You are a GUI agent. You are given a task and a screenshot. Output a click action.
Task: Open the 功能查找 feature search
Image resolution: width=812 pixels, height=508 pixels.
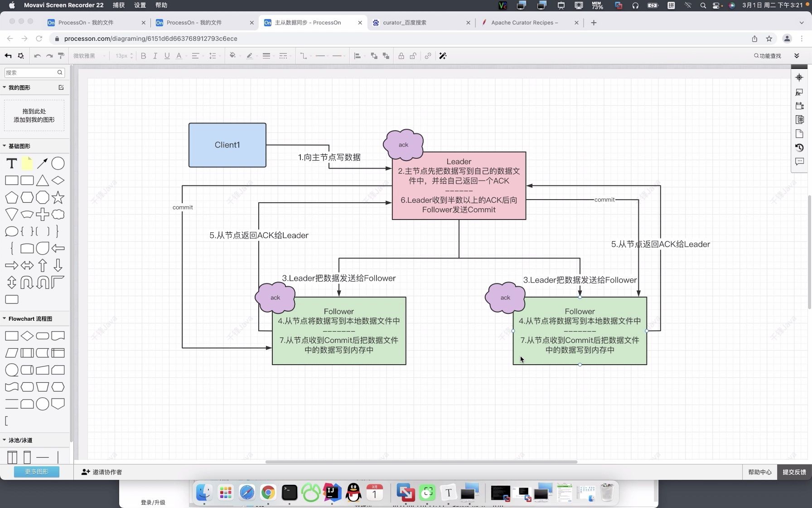pos(768,56)
